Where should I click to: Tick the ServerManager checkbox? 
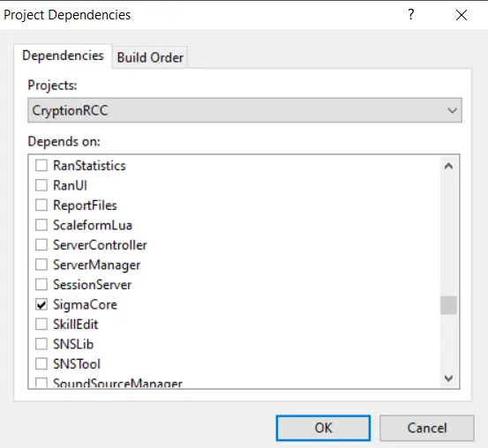(x=41, y=265)
